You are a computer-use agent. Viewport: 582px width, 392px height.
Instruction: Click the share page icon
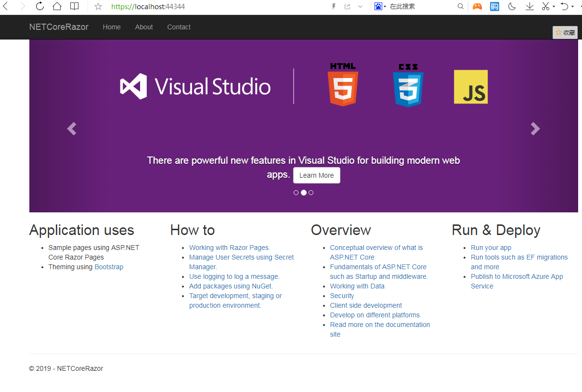(347, 6)
